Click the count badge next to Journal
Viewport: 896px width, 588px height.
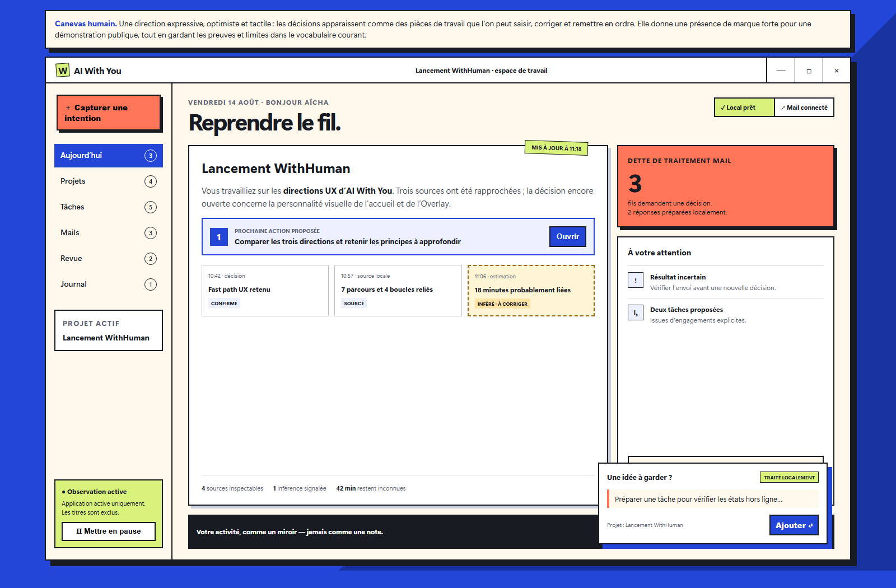coord(151,284)
